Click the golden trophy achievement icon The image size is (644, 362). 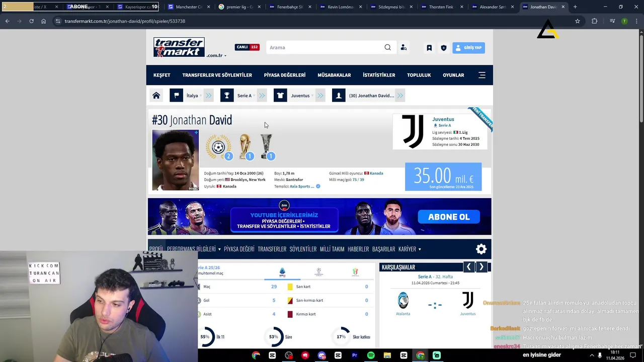pyautogui.click(x=245, y=147)
